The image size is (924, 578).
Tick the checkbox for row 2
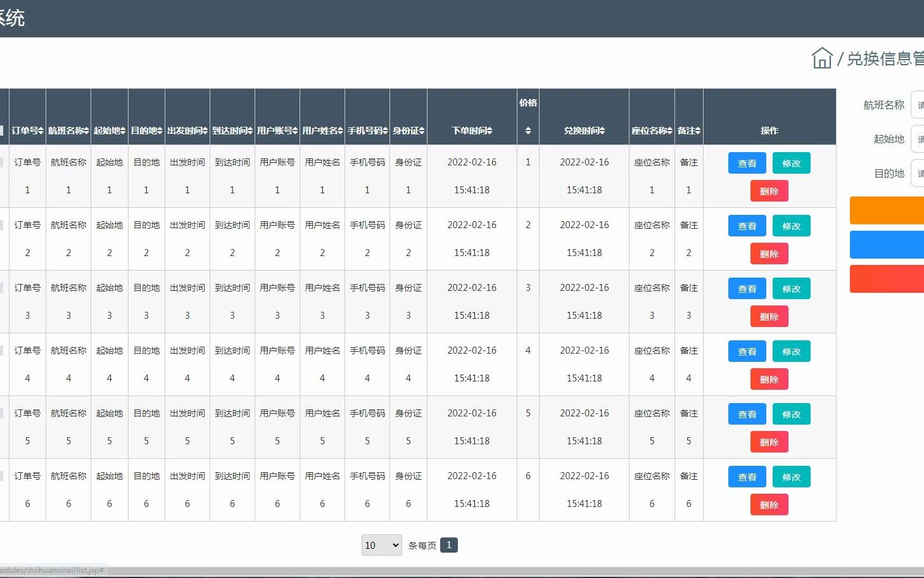1,225
